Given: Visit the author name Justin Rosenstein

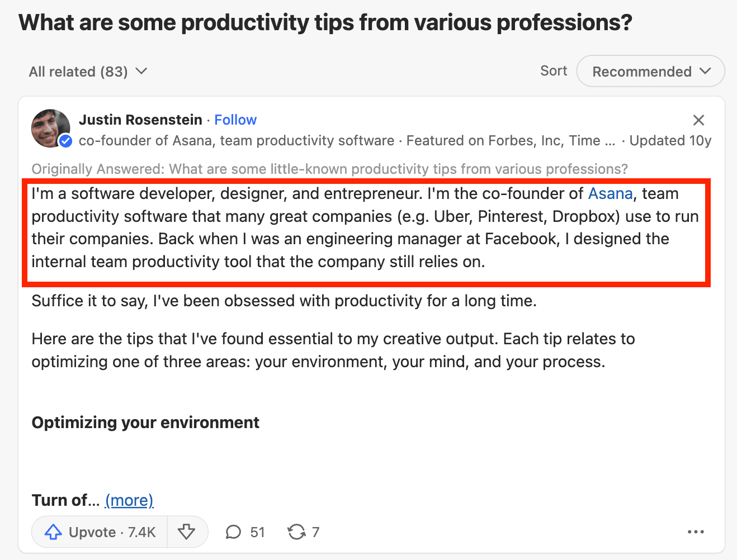Looking at the screenshot, I should tap(140, 120).
